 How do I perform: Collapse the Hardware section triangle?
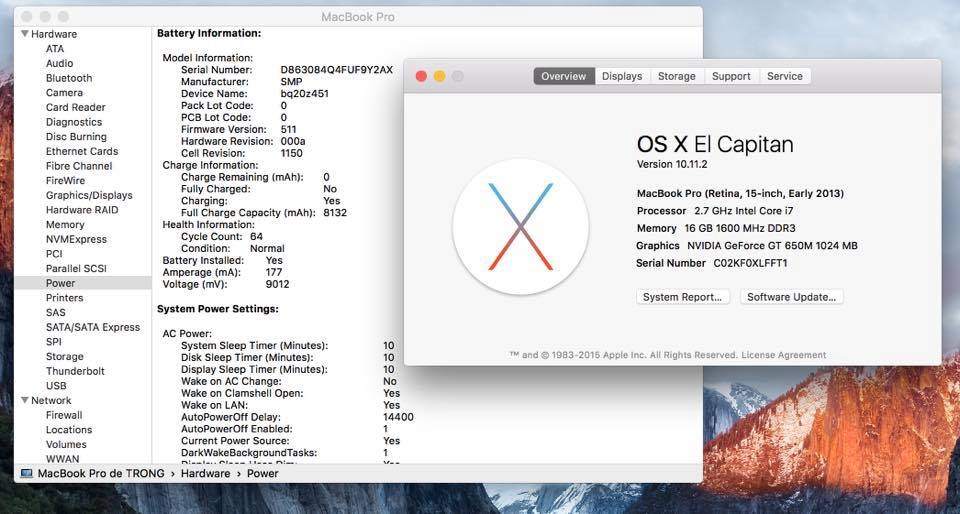coord(24,34)
